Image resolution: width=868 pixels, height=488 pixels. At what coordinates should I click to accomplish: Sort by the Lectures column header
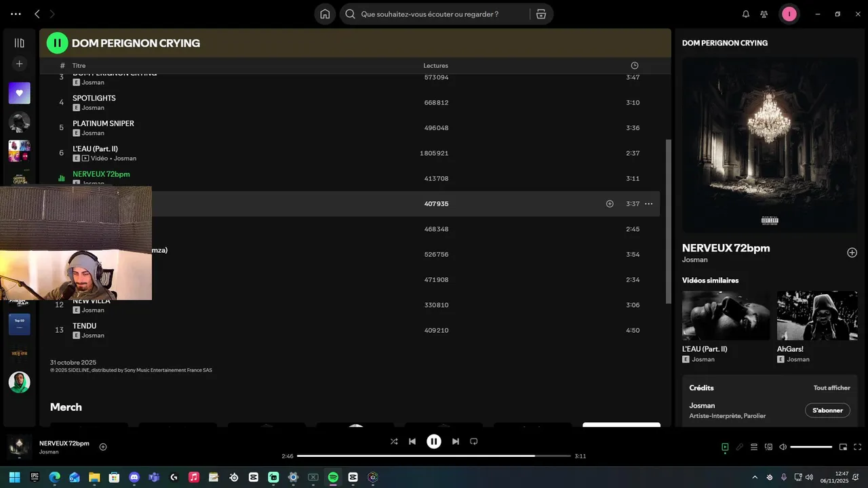click(435, 66)
